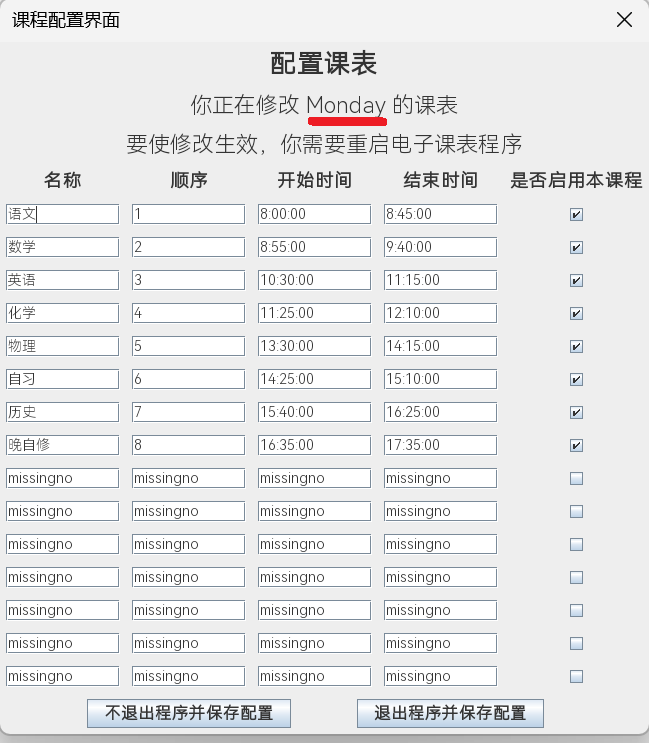649x743 pixels.
Task: Select end time field 11:15:00
Action: pyautogui.click(x=441, y=280)
